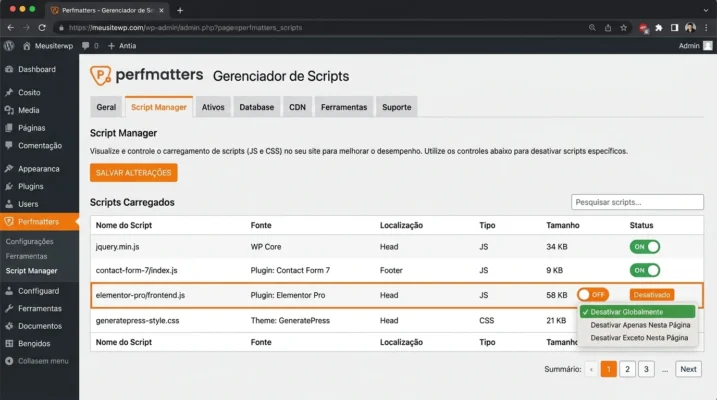Switch to CDN tab
Screen dimensions: 717x400
coord(297,107)
